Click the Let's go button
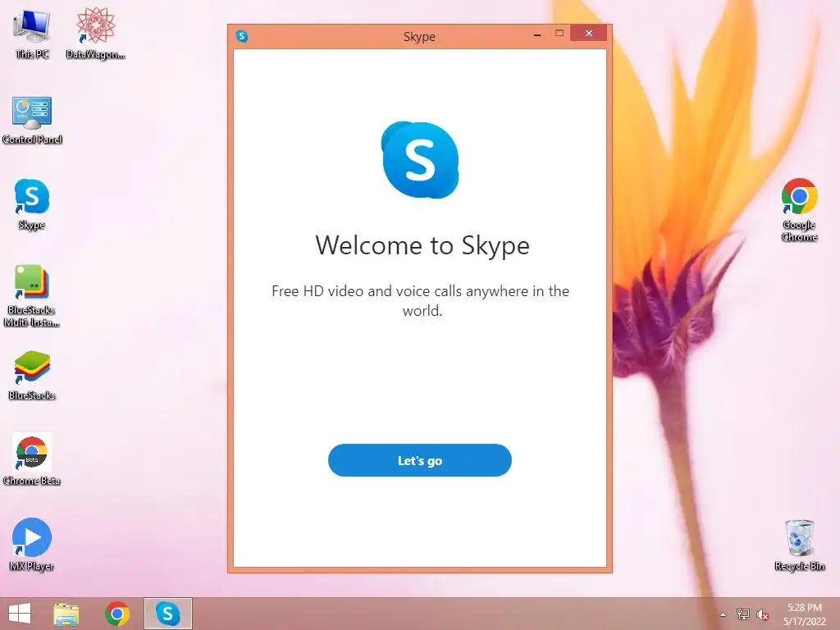Screen dimensions: 840x630 click(419, 460)
